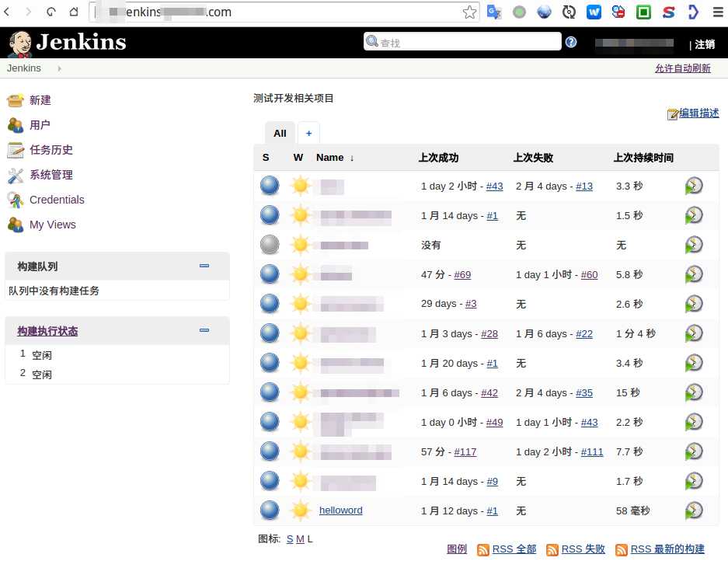Open the search help question mark icon

click(x=571, y=42)
